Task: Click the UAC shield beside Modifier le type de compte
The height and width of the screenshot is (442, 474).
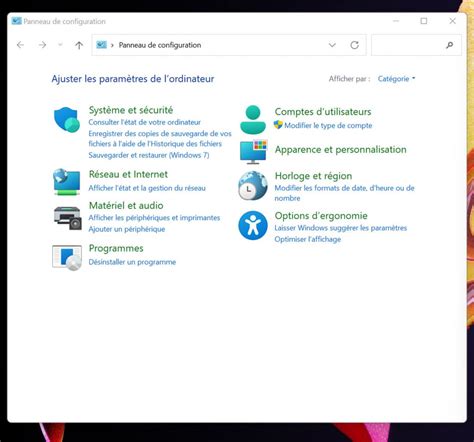Action: pos(278,125)
